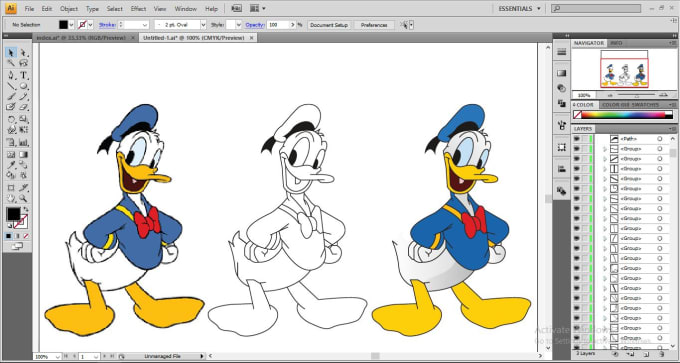Click the Document Setup button
The height and width of the screenshot is (363, 680).
pyautogui.click(x=329, y=25)
